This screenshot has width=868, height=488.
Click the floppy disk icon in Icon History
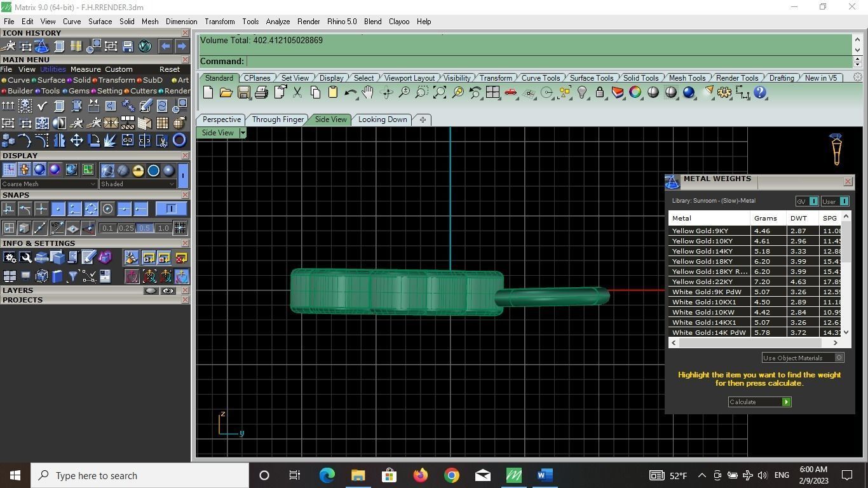(128, 46)
